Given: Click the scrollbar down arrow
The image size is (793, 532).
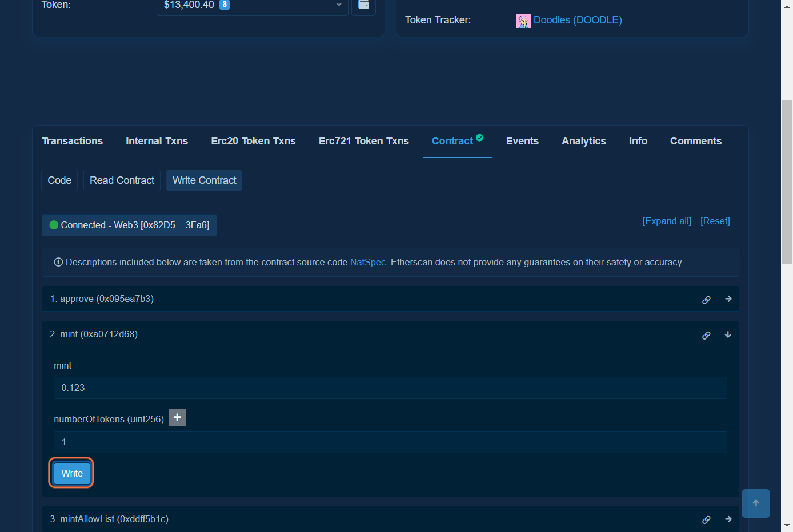Looking at the screenshot, I should (x=787, y=526).
